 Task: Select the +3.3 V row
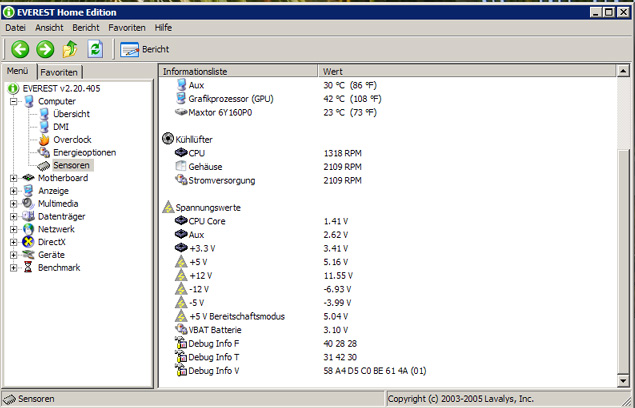(x=388, y=248)
